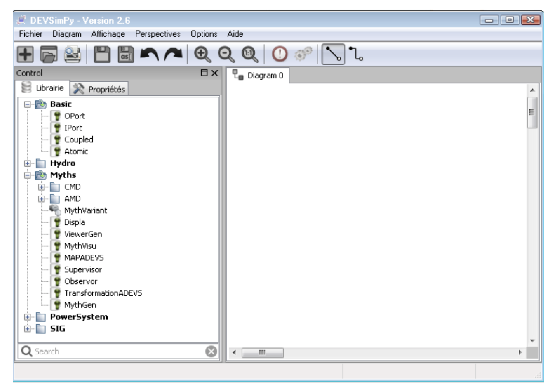This screenshot has width=554, height=392.
Task: Click the print preview icon
Action: pos(72,54)
